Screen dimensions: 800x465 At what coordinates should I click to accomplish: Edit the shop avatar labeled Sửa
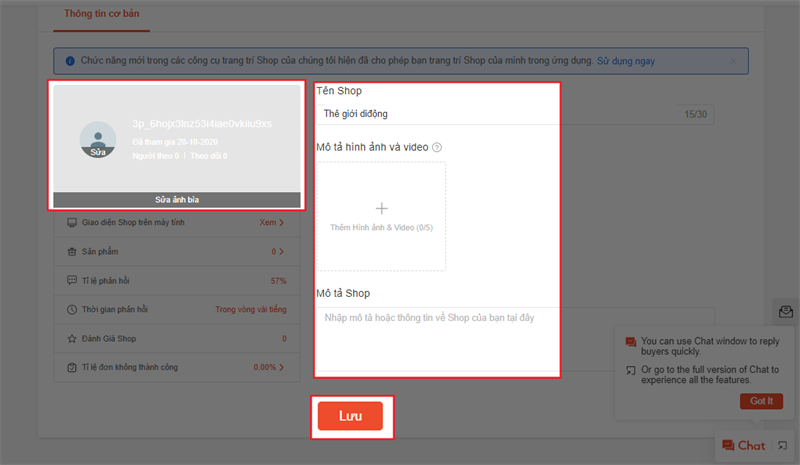98,140
